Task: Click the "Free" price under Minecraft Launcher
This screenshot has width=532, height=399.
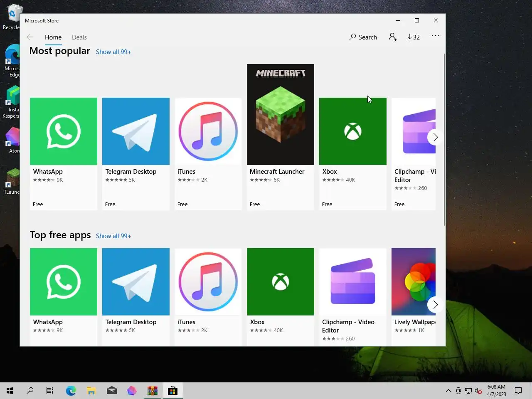Action: pos(255,204)
